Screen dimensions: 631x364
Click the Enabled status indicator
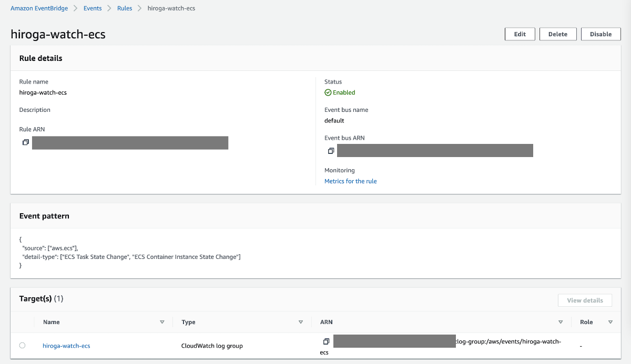tap(340, 92)
